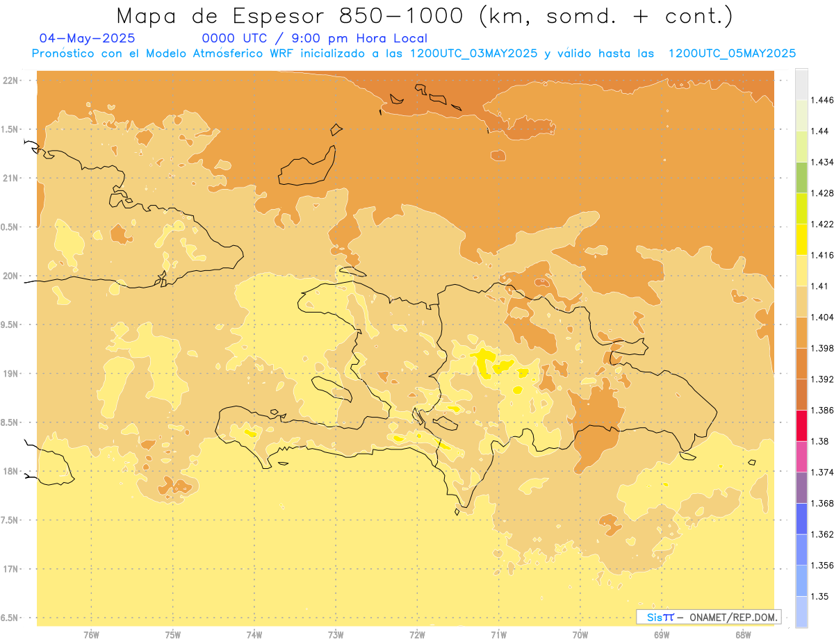Click the longitude label '73W'
Screen dimensions: 834x644
pyautogui.click(x=336, y=634)
